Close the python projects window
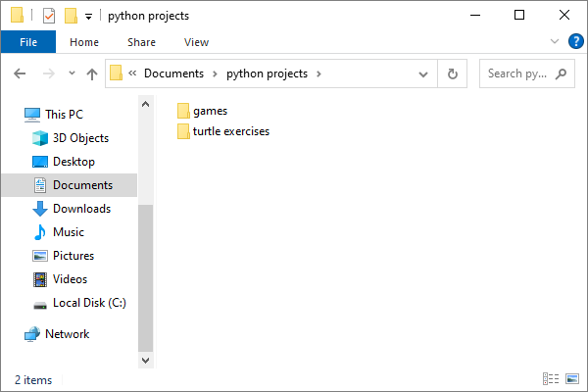 click(x=564, y=15)
